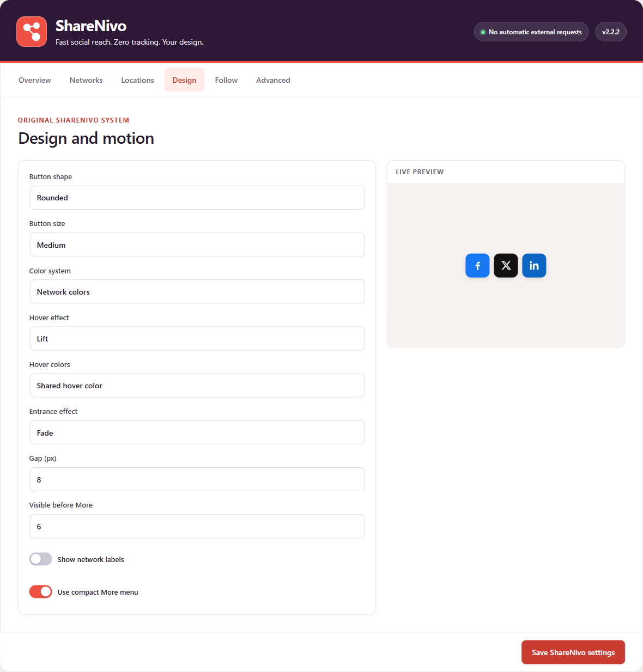
Task: Enable the Show network labels toggle
Action: (x=41, y=559)
